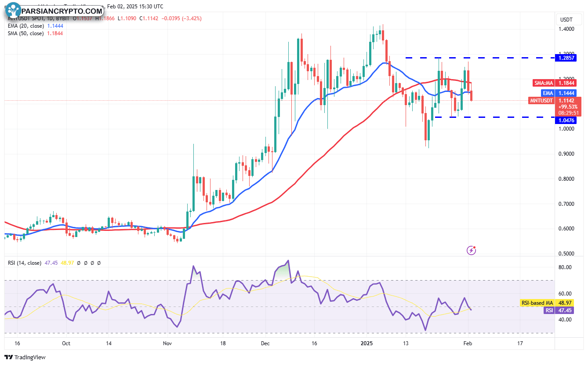This screenshot has height=365, width=588.
Task: Click the 1.2857 resistance price label
Action: point(567,58)
